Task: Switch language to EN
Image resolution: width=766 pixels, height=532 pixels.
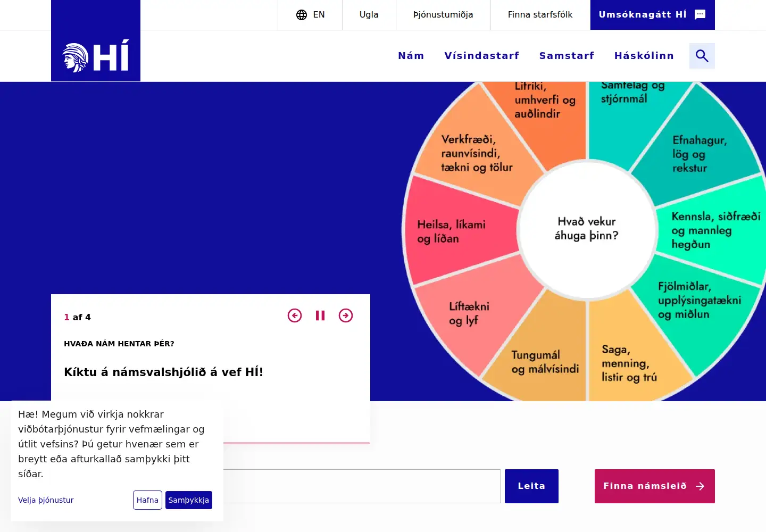Action: coord(310,15)
